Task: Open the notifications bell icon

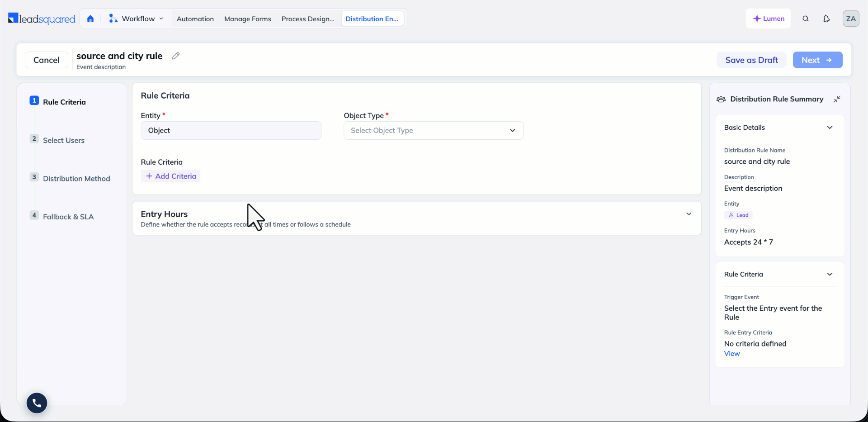Action: point(826,19)
